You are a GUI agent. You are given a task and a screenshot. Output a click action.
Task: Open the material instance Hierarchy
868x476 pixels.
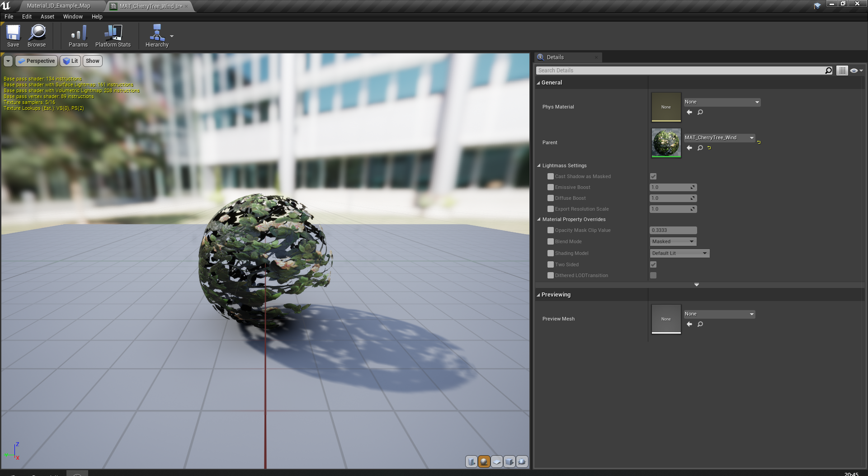pos(156,35)
